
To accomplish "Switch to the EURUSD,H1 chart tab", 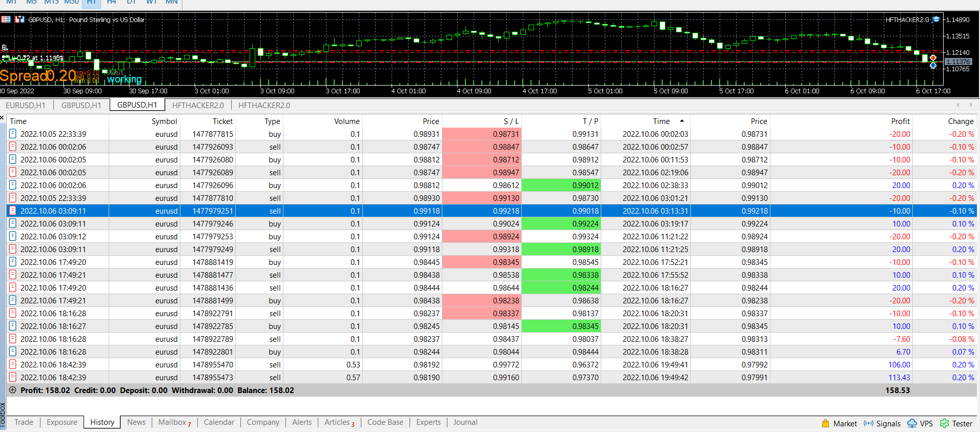I will tap(26, 105).
